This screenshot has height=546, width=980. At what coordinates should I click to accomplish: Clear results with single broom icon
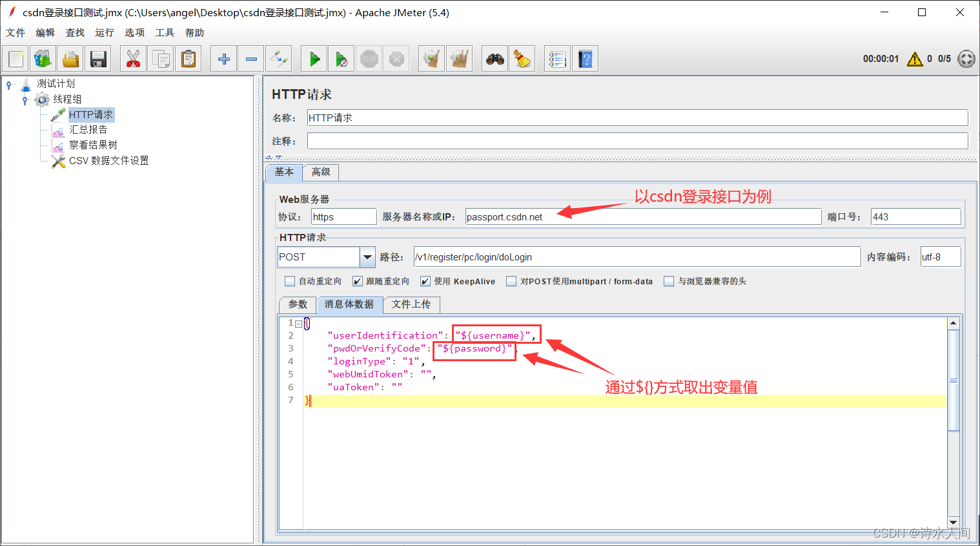(431, 59)
